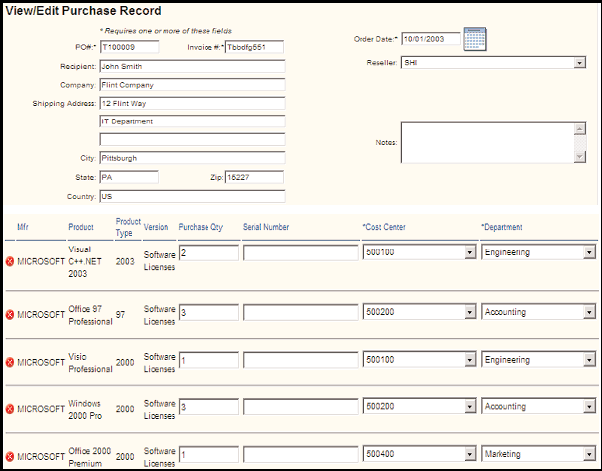Click the Windows 2000 Pro product name
The width and height of the screenshot is (602, 471).
click(85, 409)
